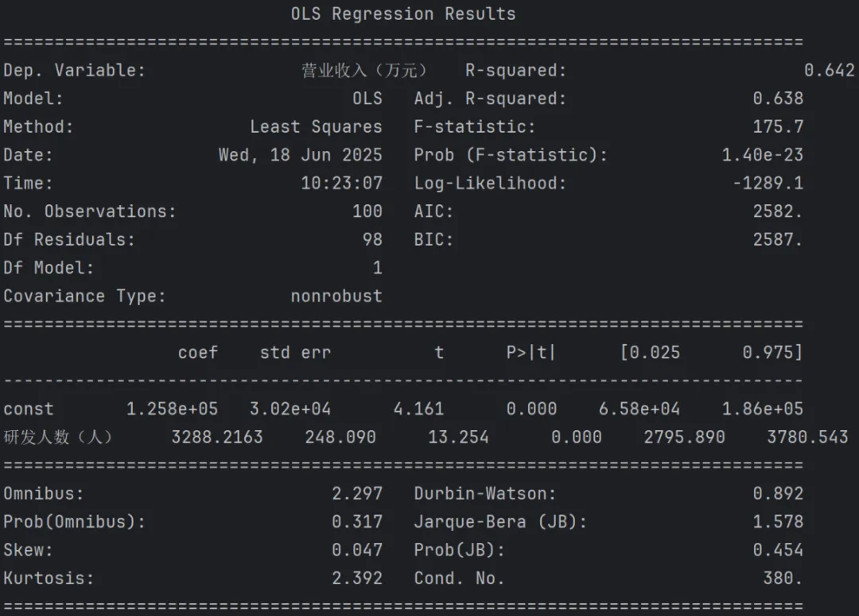
Task: Click the std err column header
Action: coord(295,353)
